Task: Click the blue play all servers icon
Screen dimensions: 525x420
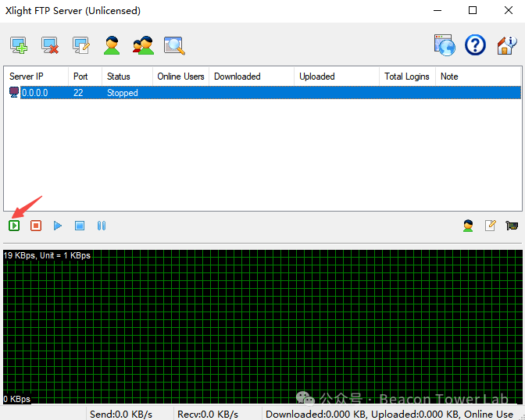Action: pos(58,226)
